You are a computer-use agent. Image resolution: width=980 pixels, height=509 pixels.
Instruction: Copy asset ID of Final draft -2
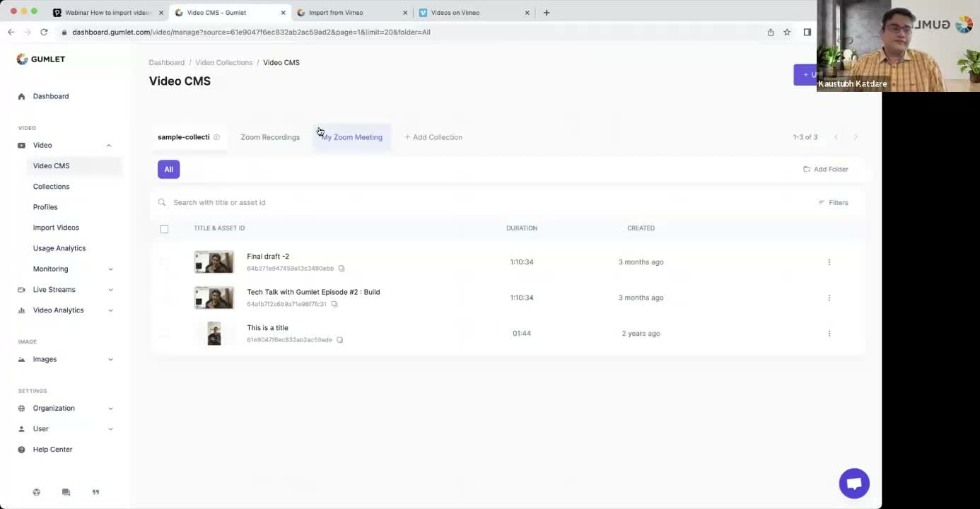[341, 269]
